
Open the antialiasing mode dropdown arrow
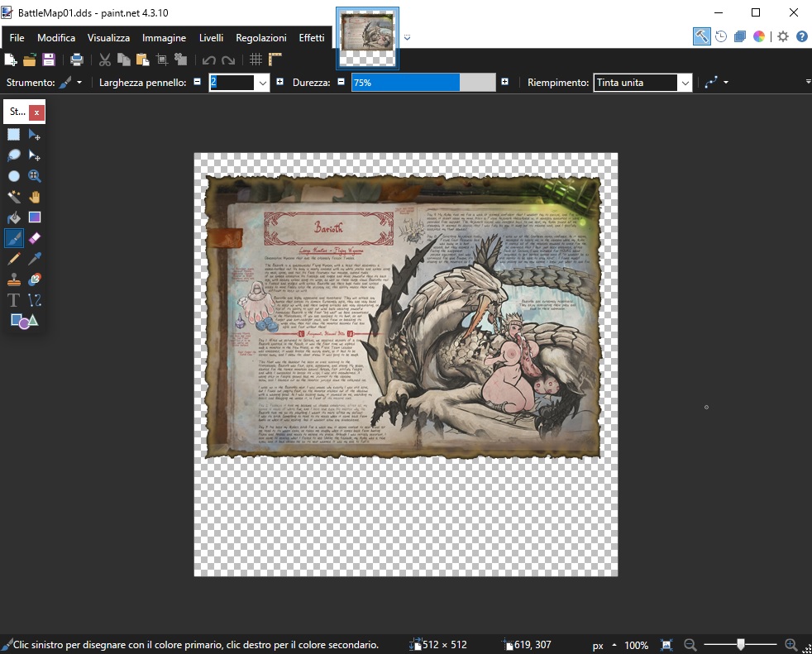click(726, 83)
